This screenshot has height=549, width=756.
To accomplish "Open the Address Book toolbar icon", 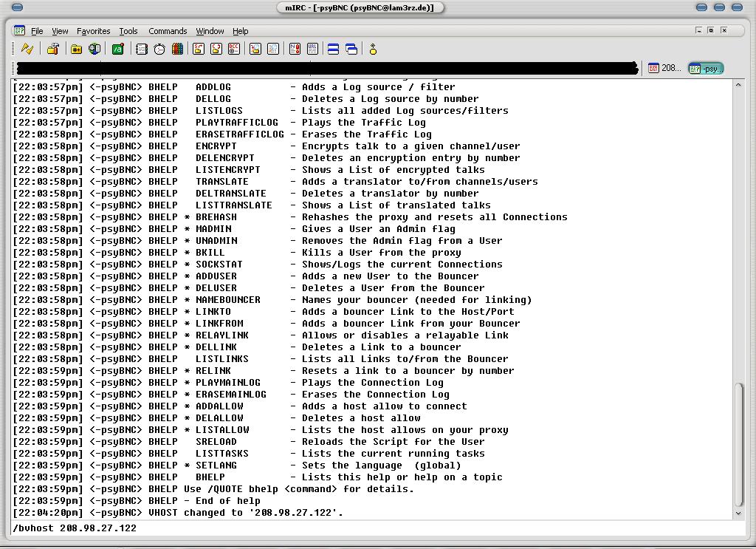I will (x=141, y=49).
